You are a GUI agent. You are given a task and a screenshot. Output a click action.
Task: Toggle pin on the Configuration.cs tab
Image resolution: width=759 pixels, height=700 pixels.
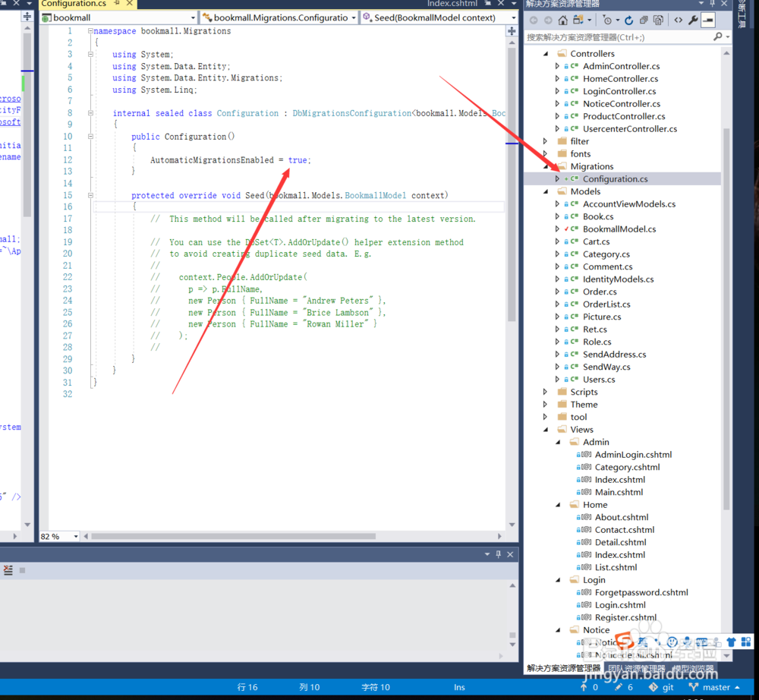(117, 3)
